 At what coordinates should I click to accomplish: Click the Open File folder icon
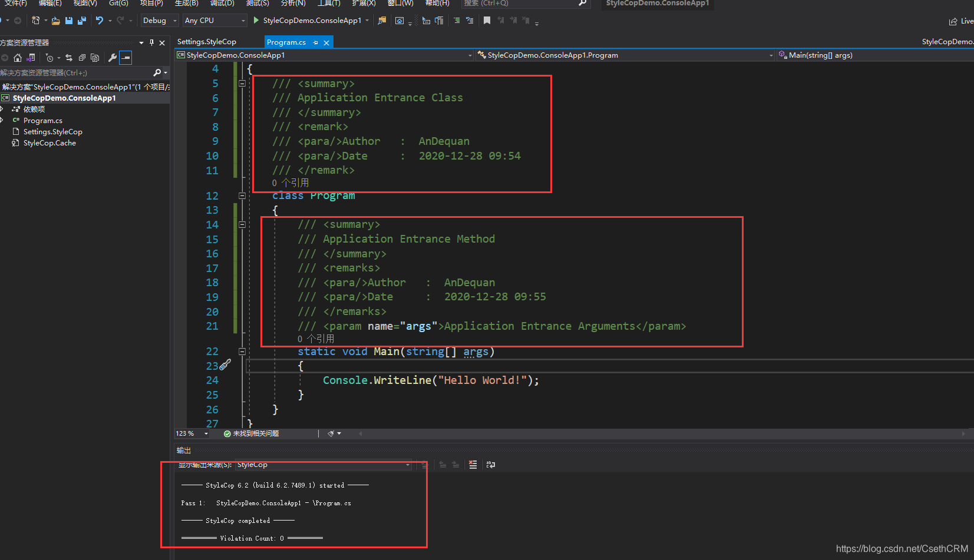pos(55,21)
